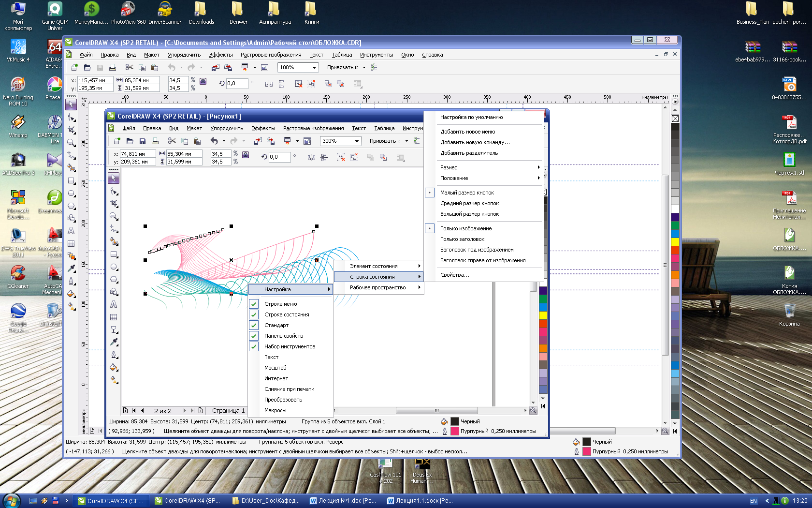Expand Рабочее пространство submenu
Image resolution: width=812 pixels, height=508 pixels.
[x=379, y=287]
